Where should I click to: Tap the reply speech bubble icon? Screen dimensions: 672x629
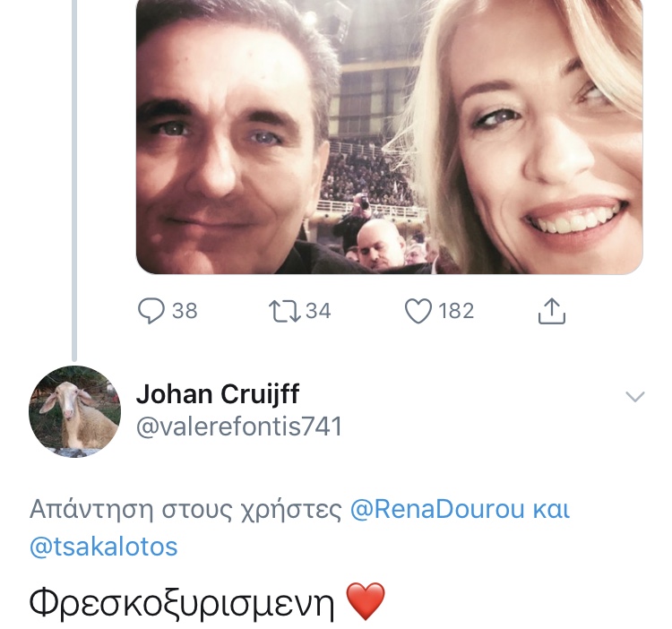point(151,311)
